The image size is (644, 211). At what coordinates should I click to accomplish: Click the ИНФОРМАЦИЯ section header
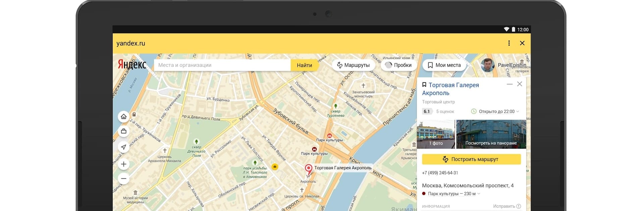coord(436,206)
